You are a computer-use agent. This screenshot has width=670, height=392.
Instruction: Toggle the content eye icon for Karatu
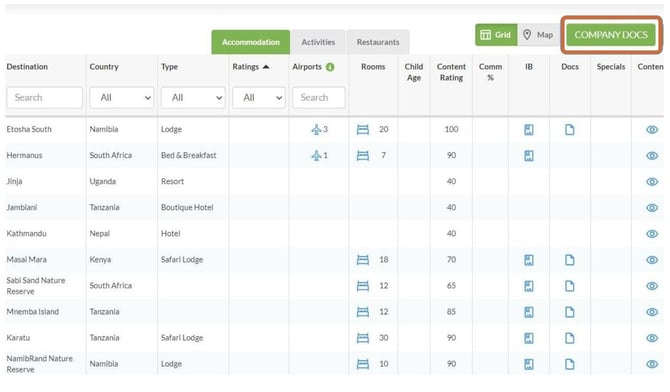[x=652, y=338]
